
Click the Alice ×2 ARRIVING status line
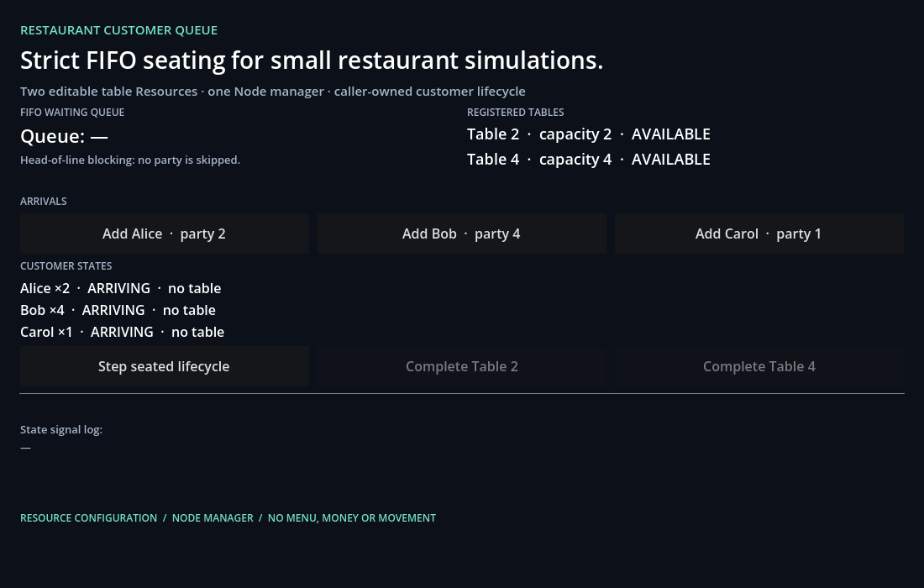pos(121,288)
